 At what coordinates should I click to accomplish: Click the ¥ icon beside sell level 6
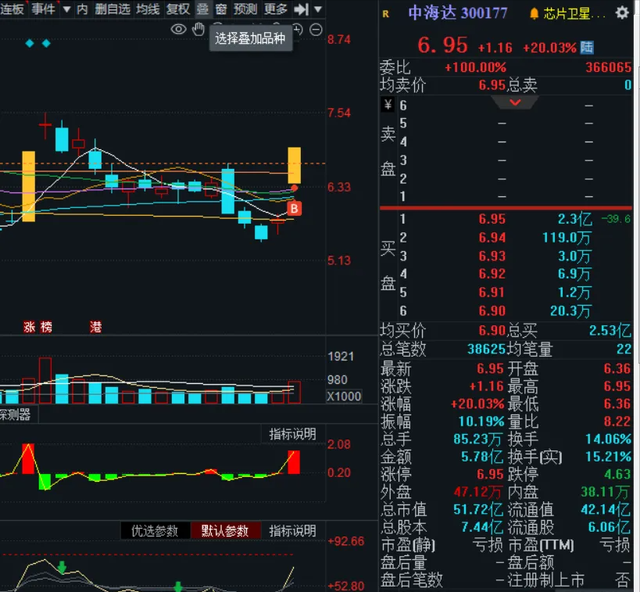coord(388,105)
